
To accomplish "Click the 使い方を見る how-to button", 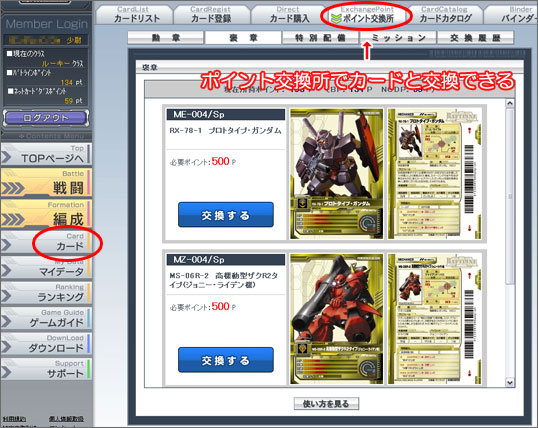I will pyautogui.click(x=326, y=404).
